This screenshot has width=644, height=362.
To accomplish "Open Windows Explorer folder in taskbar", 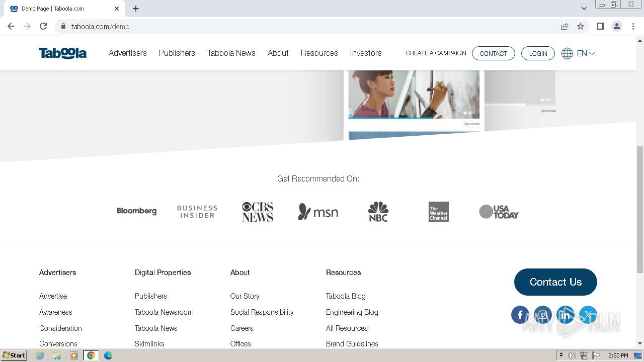I will tap(57, 355).
